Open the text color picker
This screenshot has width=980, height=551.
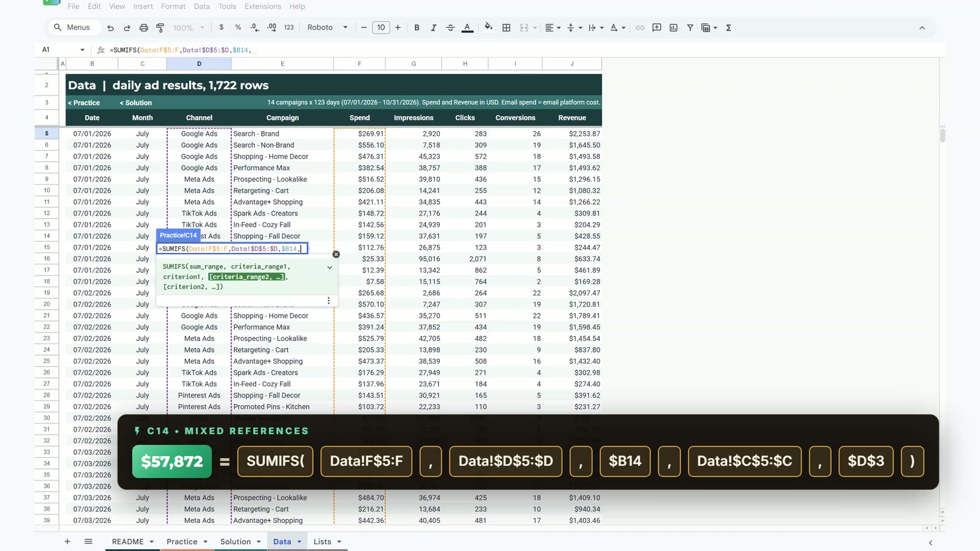pyautogui.click(x=467, y=28)
